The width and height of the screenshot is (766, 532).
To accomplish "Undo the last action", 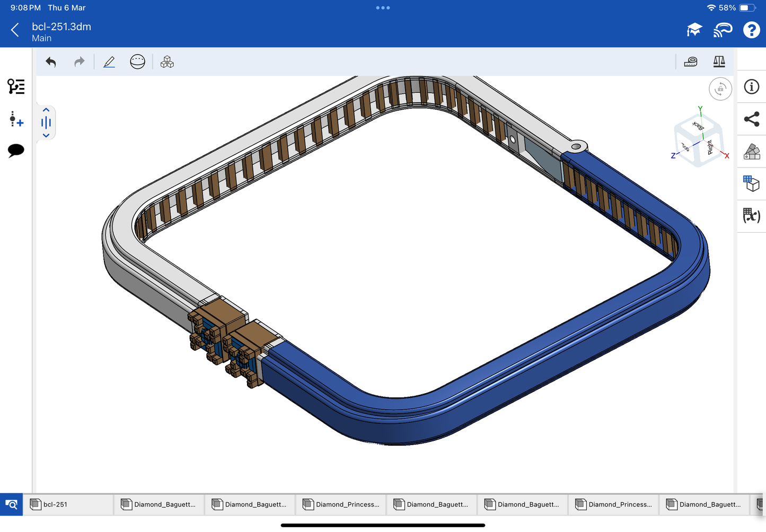I will pyautogui.click(x=51, y=62).
